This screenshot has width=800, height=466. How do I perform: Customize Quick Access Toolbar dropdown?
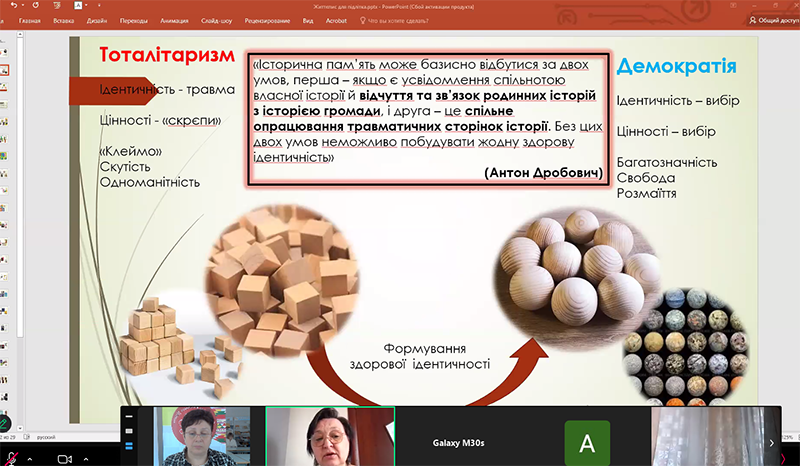(99, 6)
